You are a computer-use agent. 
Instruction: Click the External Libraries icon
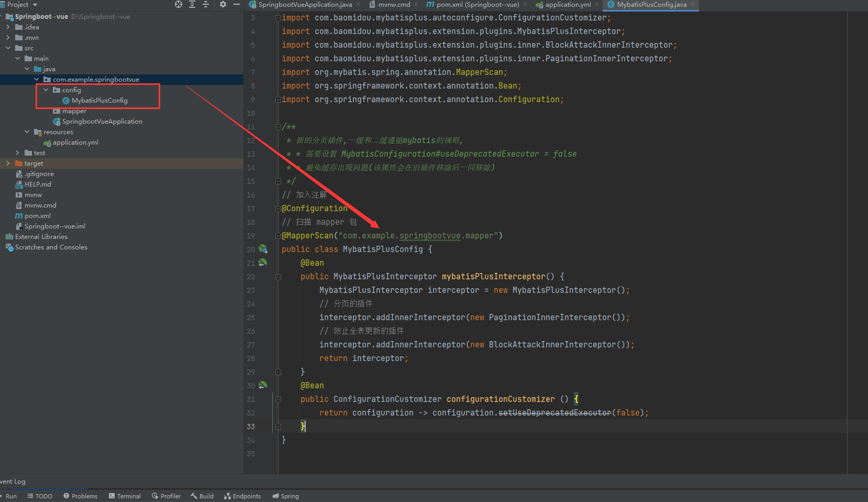9,237
